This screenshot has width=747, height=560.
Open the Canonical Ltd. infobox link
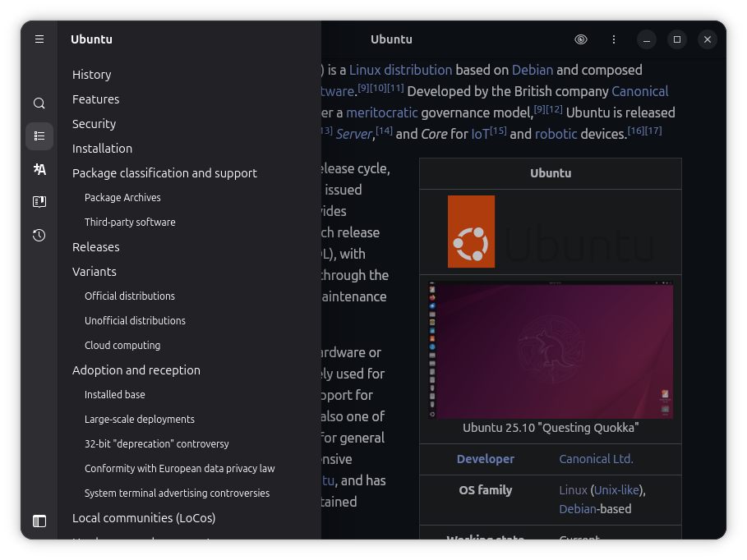click(x=596, y=459)
